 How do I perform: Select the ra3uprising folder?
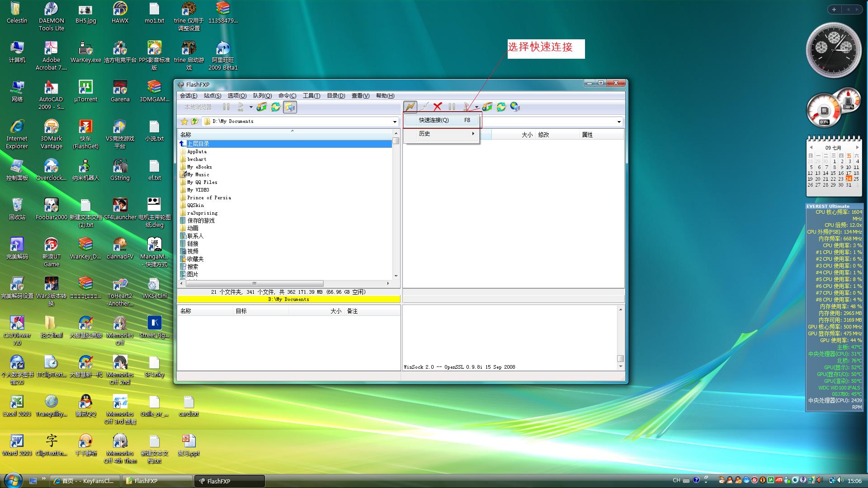point(202,213)
